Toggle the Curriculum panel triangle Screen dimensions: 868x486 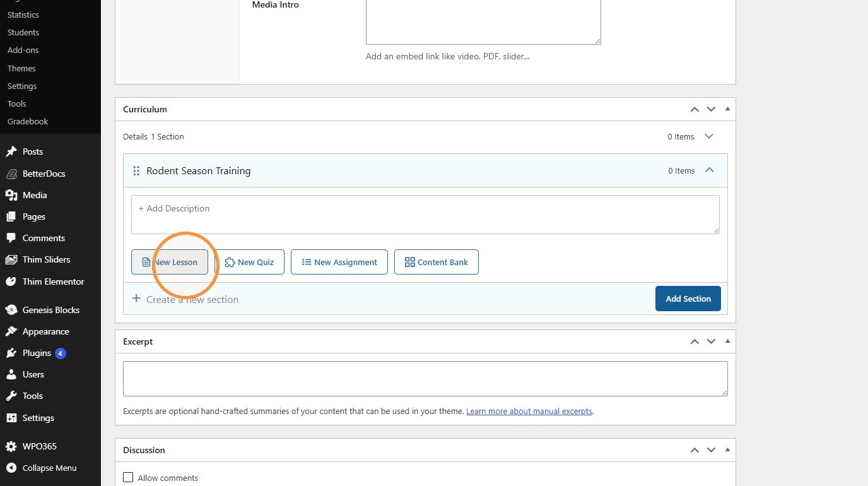click(727, 109)
